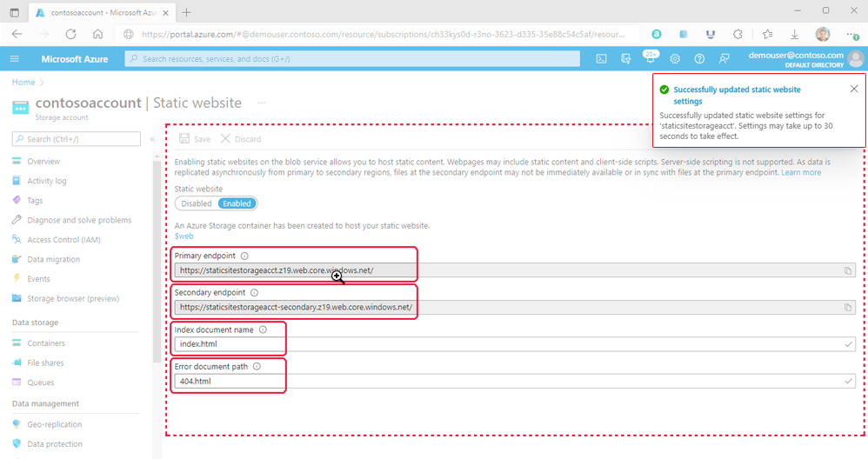Open the $web container link
The image size is (868, 459).
(184, 236)
